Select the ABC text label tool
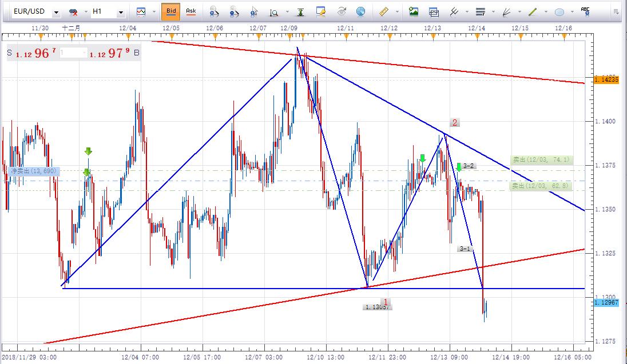This screenshot has width=627, height=364. pos(585,11)
